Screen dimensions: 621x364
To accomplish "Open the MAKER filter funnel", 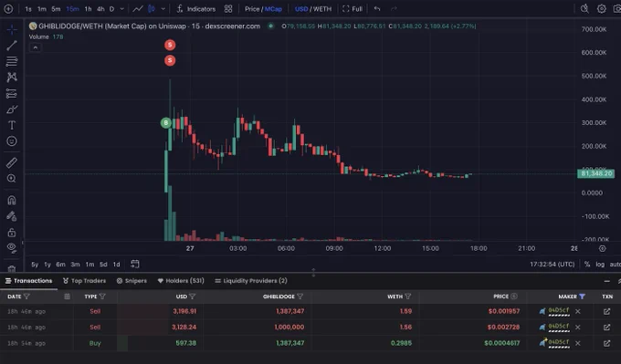I will pos(582,296).
